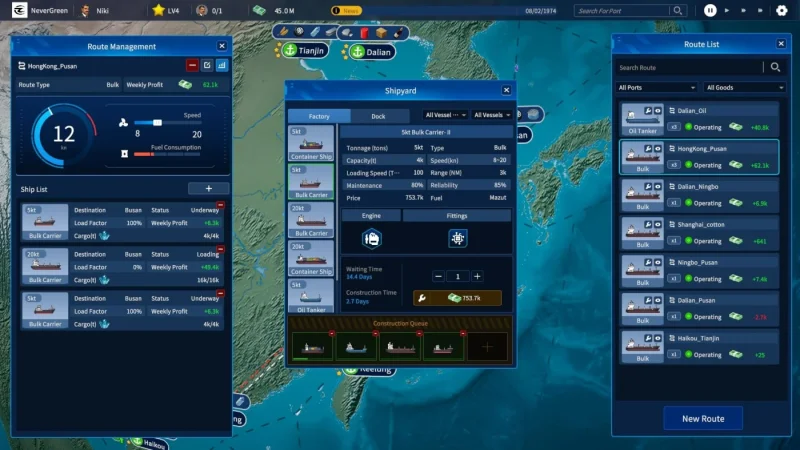Toggle eye visibility for Dalian_Oil route
The height and width of the screenshot is (450, 800).
click(x=659, y=110)
